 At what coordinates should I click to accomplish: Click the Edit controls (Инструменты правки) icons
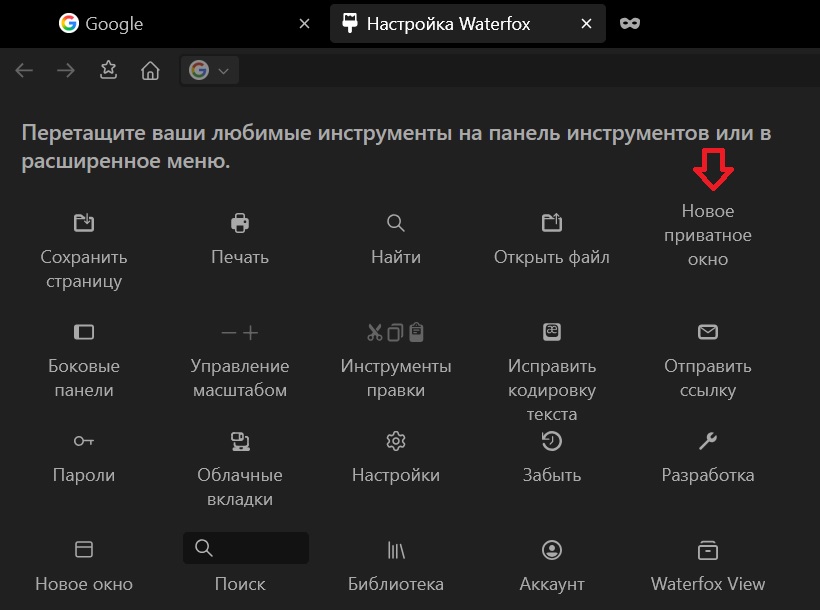point(396,332)
